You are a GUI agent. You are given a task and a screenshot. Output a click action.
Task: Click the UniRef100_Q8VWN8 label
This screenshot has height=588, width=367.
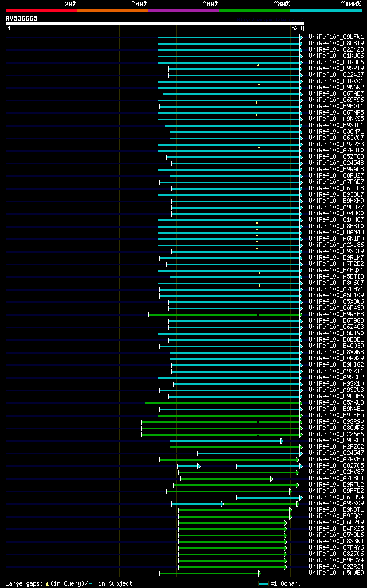coord(336,352)
